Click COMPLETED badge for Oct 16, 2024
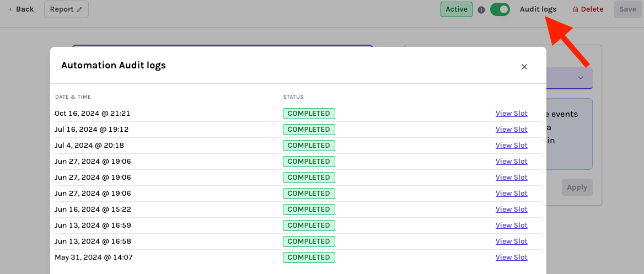This screenshot has width=644, height=274. pyautogui.click(x=309, y=114)
